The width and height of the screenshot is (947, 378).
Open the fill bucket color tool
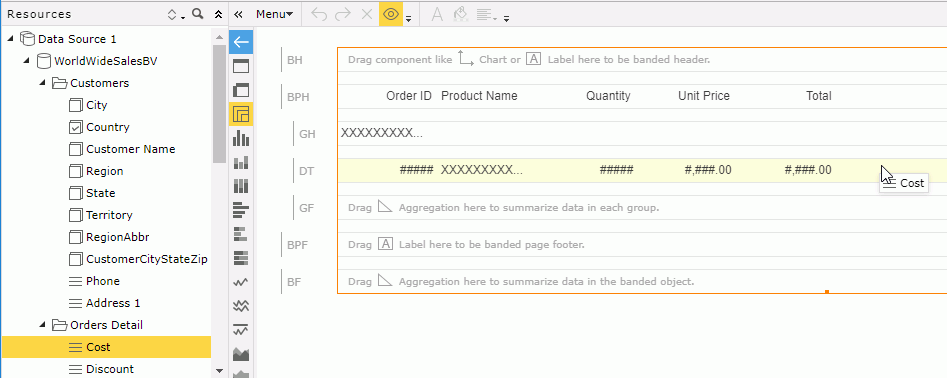point(460,14)
